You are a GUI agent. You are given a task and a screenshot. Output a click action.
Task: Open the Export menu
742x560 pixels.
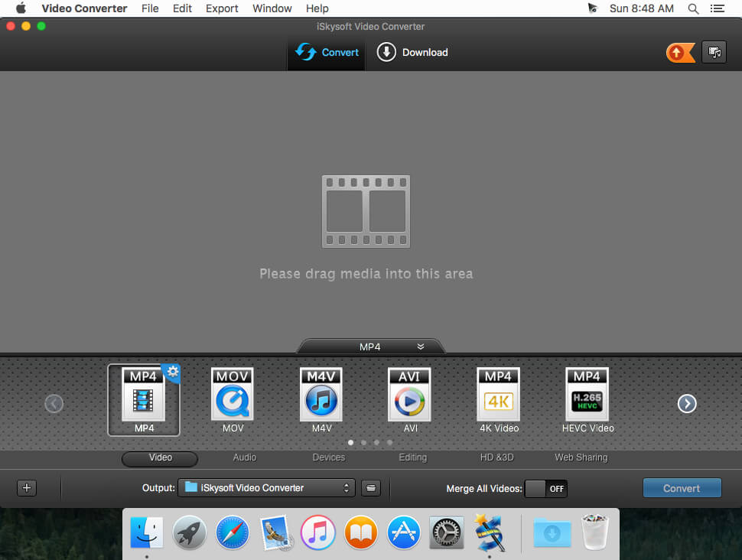pyautogui.click(x=222, y=8)
